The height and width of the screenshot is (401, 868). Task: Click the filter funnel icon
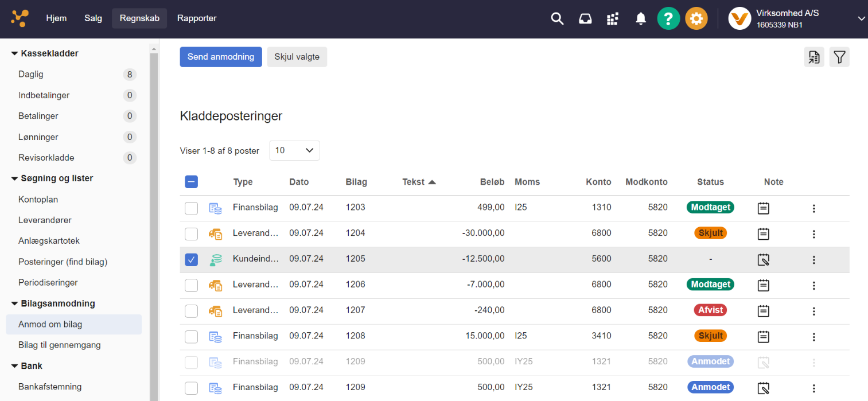click(839, 57)
